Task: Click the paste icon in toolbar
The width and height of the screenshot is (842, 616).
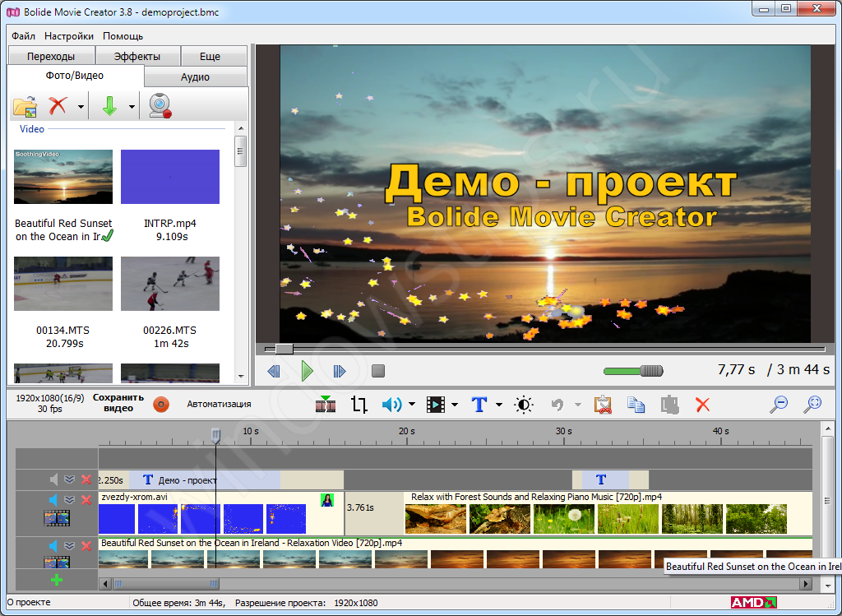Action: (x=669, y=405)
